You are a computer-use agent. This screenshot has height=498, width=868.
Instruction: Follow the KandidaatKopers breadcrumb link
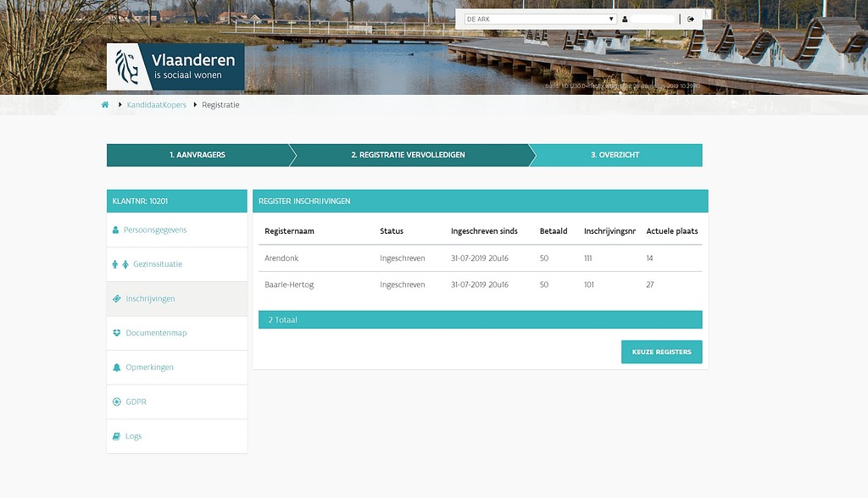156,105
